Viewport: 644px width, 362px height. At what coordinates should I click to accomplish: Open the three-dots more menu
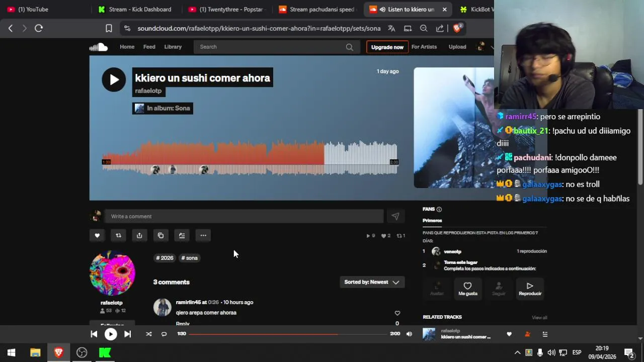[x=203, y=235]
